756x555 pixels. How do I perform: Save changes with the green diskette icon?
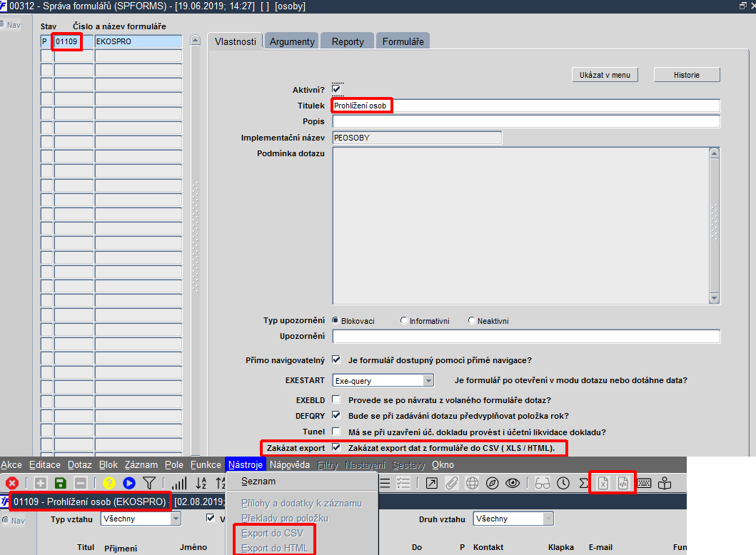[x=60, y=483]
